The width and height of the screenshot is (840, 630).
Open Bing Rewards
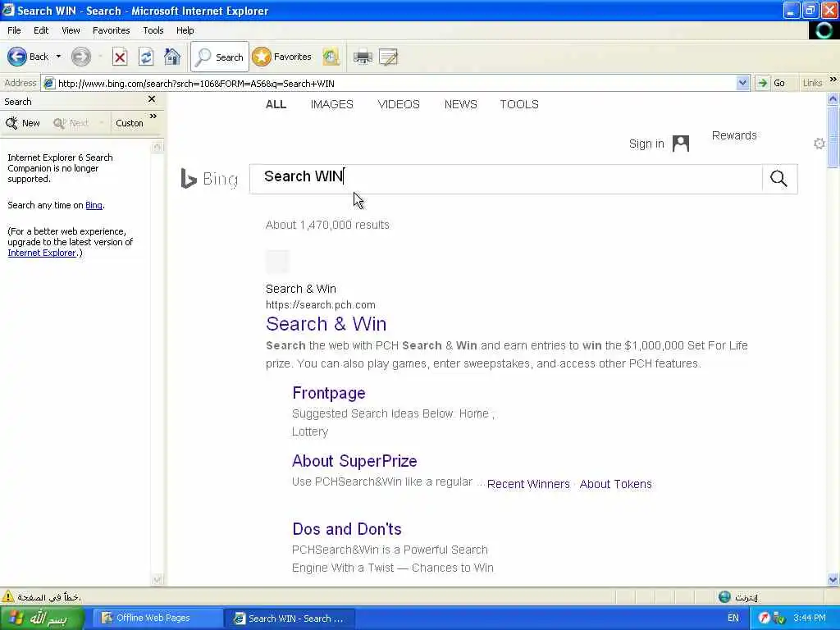[734, 135]
